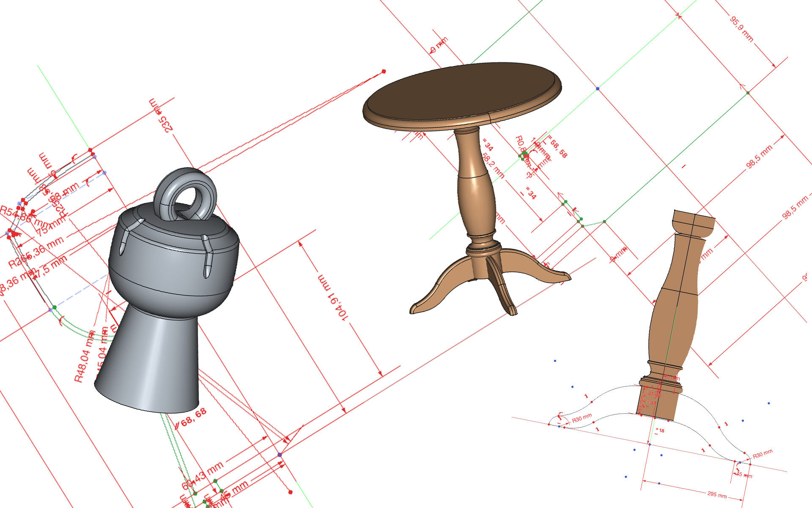Select the 60,43 mm dimension label
This screenshot has height=508, width=812.
pyautogui.click(x=202, y=475)
